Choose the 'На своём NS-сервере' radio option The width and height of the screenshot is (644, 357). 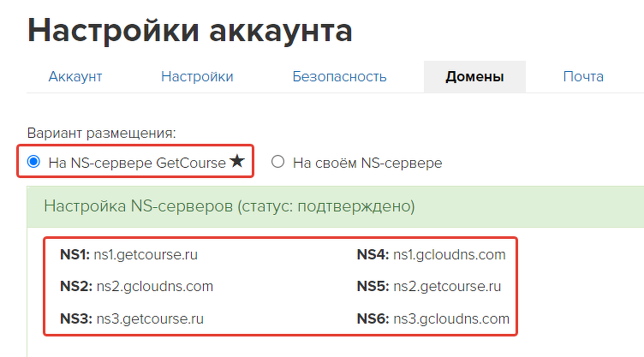(277, 162)
